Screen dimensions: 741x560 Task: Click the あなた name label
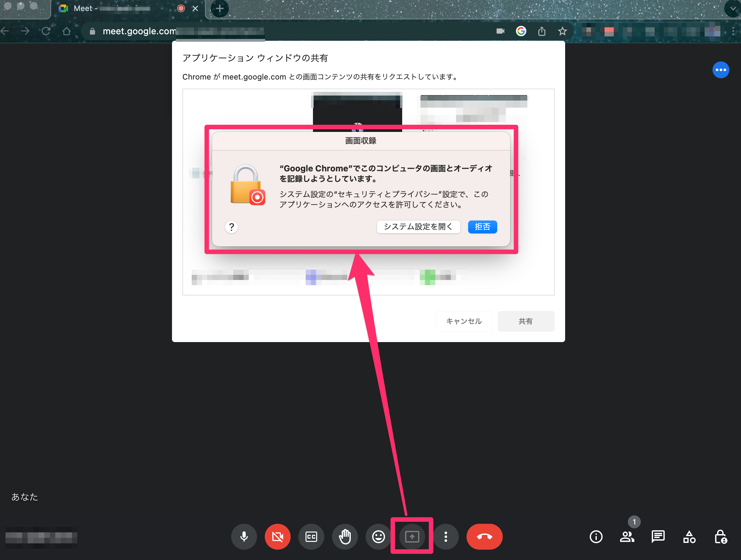coord(25,497)
